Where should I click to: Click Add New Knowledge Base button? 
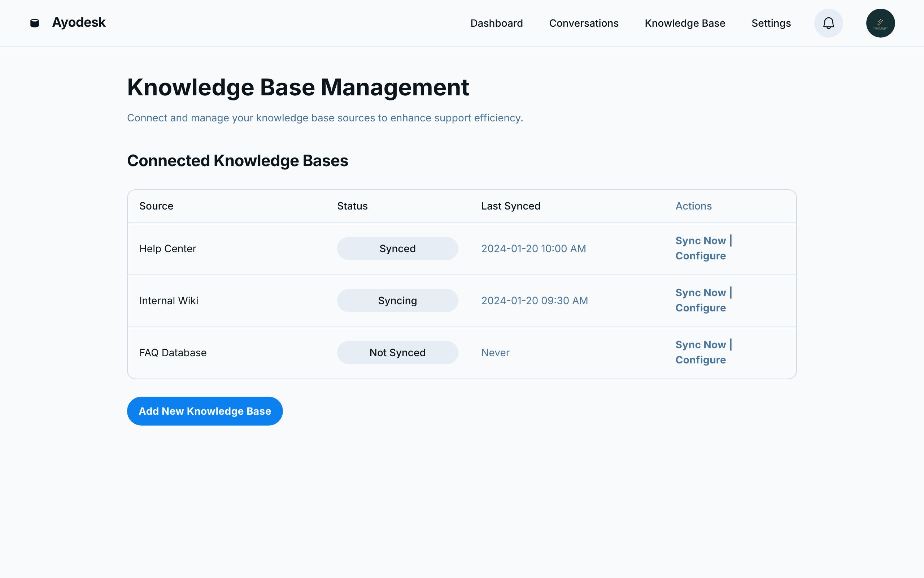pyautogui.click(x=205, y=411)
